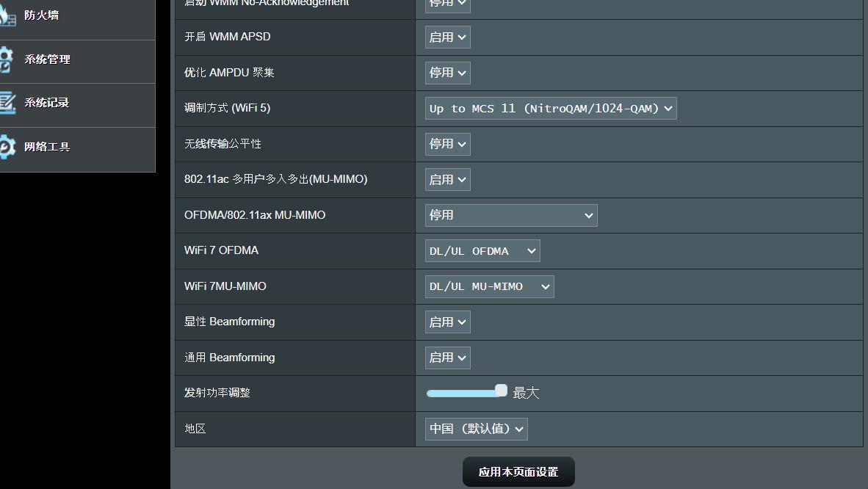Screen dimensions: 868x489
Task: Open the WiFi 7 MU-MIMO selector
Action: pyautogui.click(x=488, y=286)
